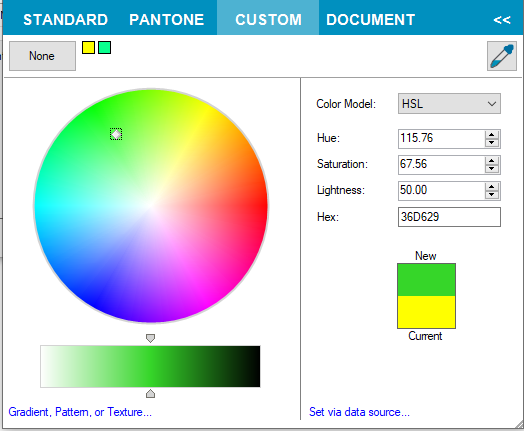Choose the teal green recent color swatch
The width and height of the screenshot is (524, 431).
(105, 47)
